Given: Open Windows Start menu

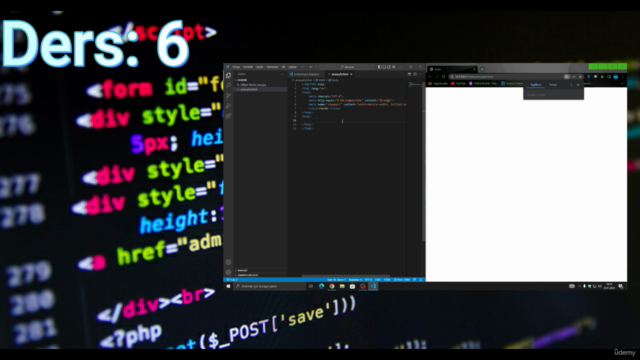Looking at the screenshot, I should tap(228, 286).
